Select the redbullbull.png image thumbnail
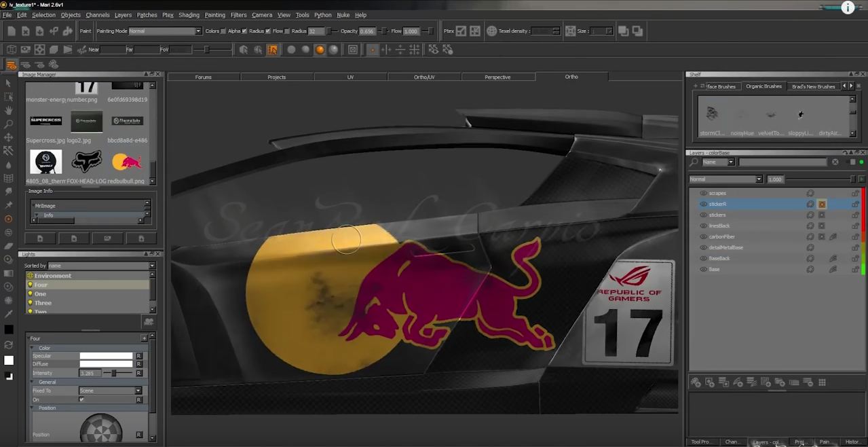This screenshot has height=447, width=868. pos(127,162)
